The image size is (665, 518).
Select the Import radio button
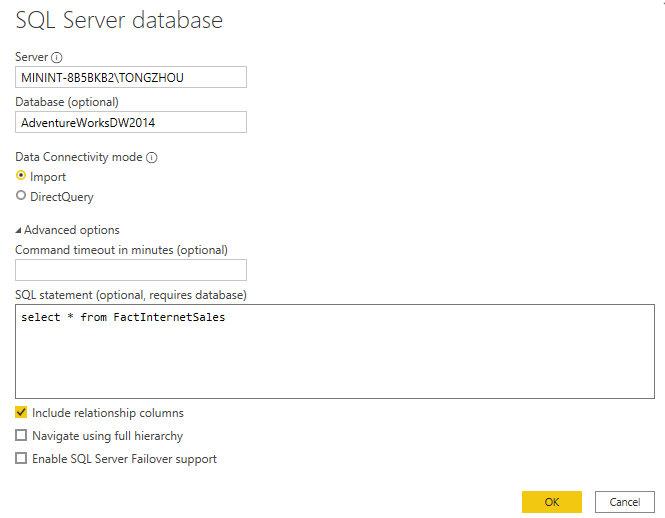21,175
